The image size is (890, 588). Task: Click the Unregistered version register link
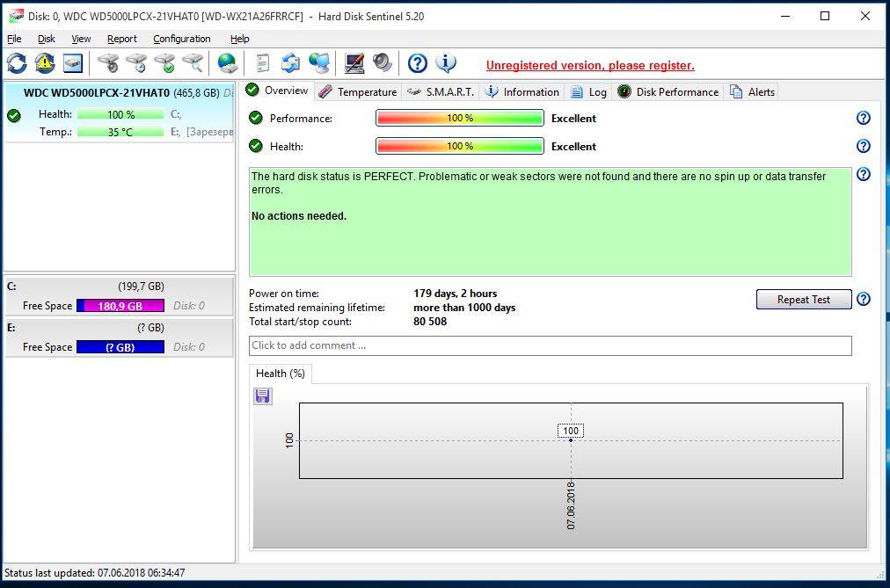tap(590, 66)
